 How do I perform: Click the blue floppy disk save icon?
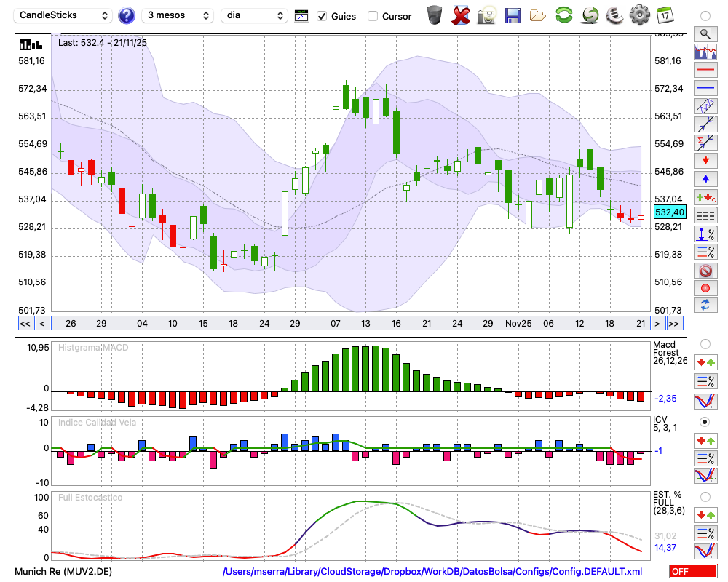coord(513,15)
